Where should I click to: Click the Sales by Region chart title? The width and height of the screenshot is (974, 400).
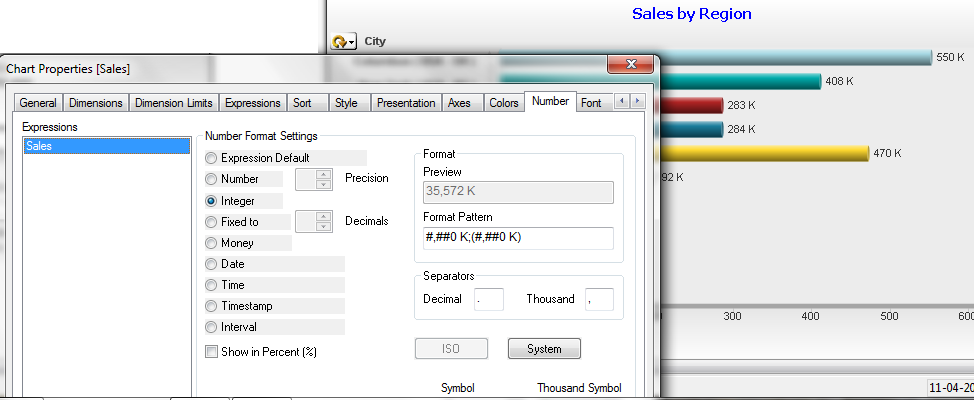[691, 14]
